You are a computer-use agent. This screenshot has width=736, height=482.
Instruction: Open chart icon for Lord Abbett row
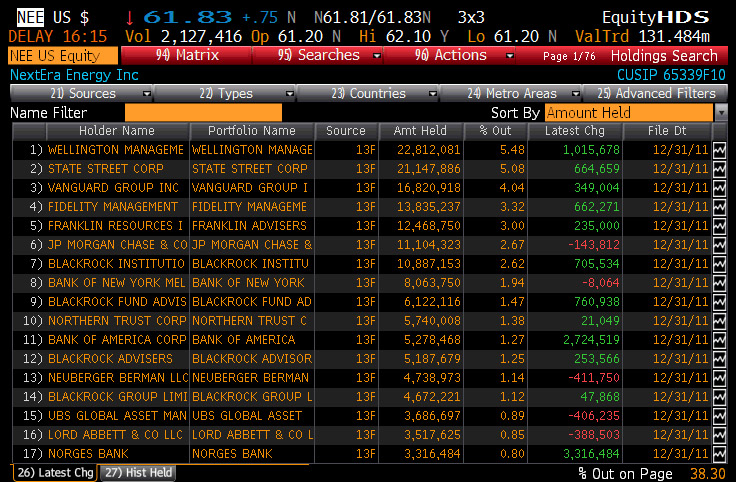coord(720,434)
